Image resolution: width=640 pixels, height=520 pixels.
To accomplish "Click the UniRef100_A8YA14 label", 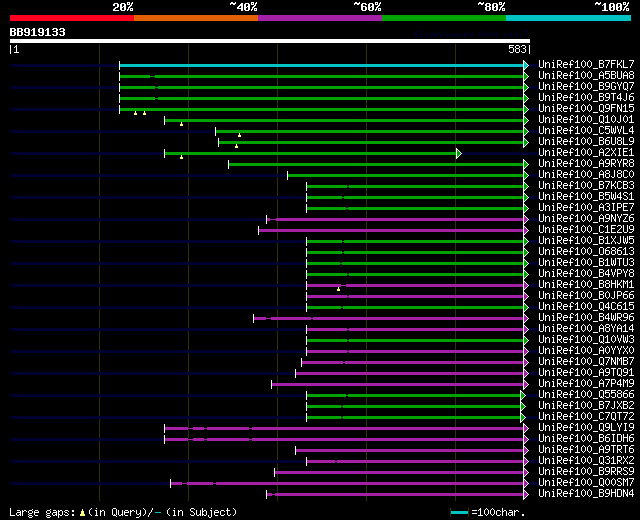I will tap(586, 329).
